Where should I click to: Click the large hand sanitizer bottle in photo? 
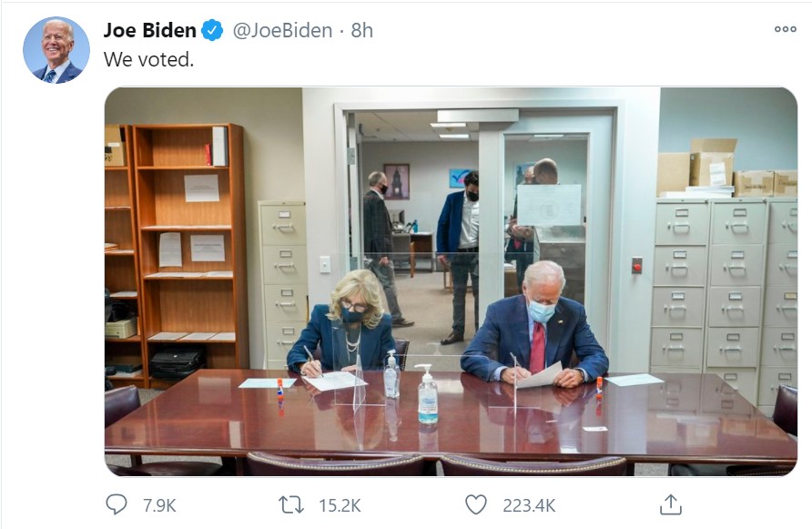tap(427, 396)
